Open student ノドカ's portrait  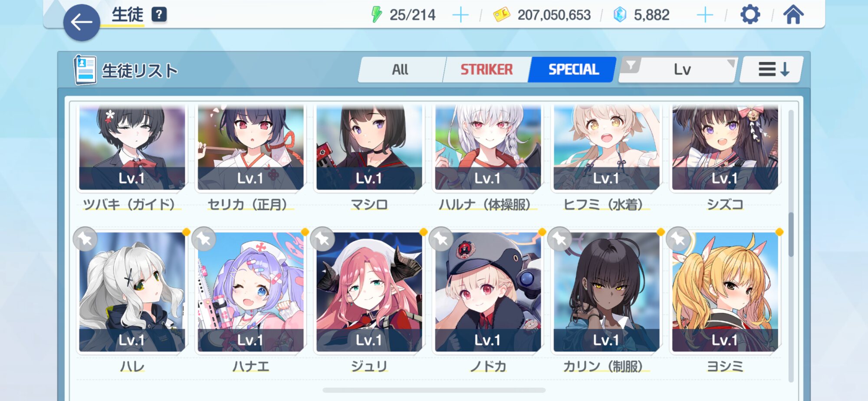click(x=488, y=292)
